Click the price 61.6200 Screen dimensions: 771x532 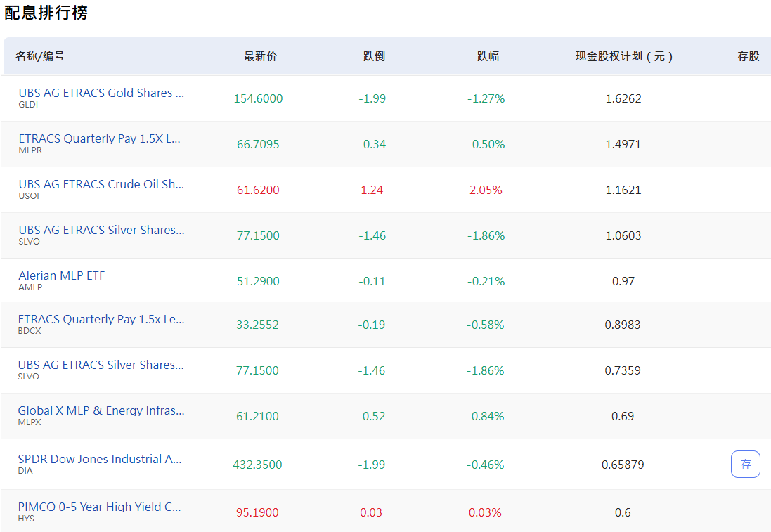(x=258, y=190)
